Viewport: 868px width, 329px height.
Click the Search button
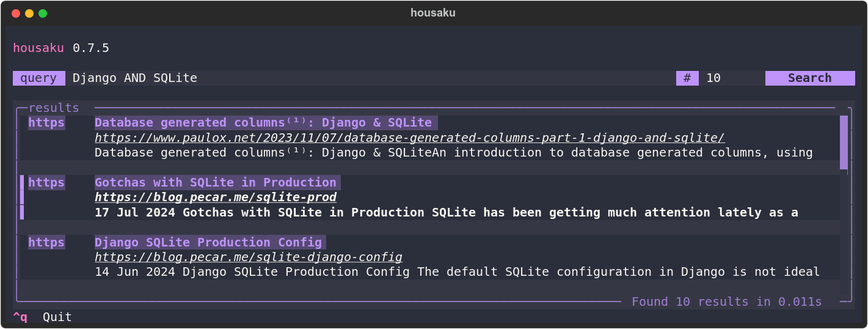tap(809, 78)
